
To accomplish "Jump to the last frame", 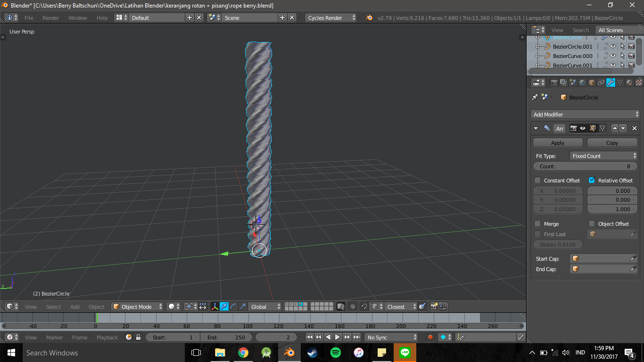I will [x=357, y=337].
